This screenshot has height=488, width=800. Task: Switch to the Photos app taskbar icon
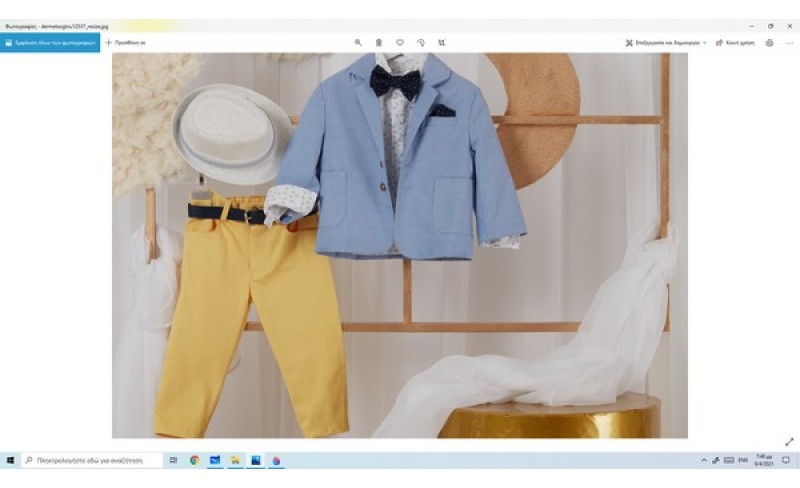[256, 460]
